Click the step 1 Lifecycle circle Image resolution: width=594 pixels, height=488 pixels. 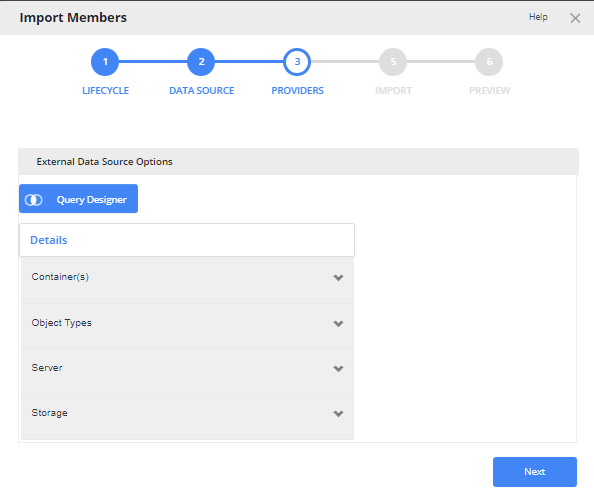click(x=105, y=62)
